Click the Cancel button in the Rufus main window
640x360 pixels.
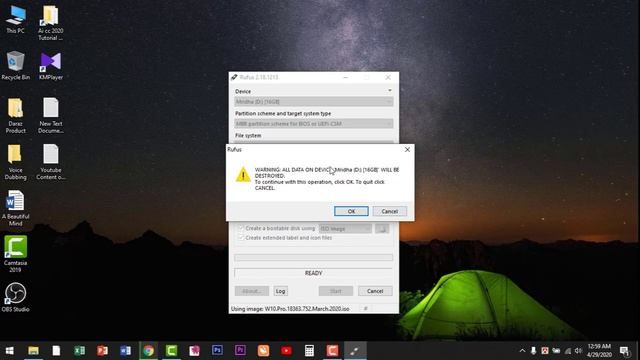click(375, 291)
